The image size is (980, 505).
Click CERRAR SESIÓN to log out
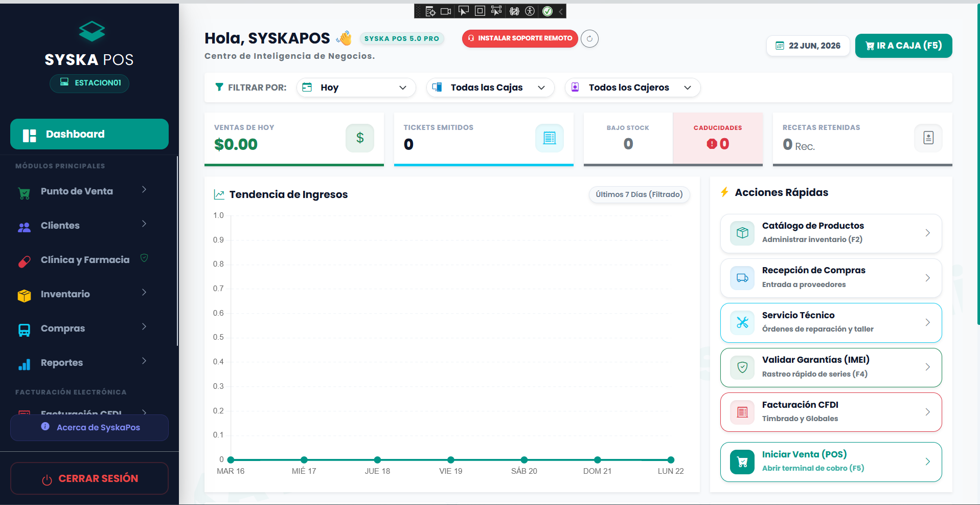coord(89,478)
